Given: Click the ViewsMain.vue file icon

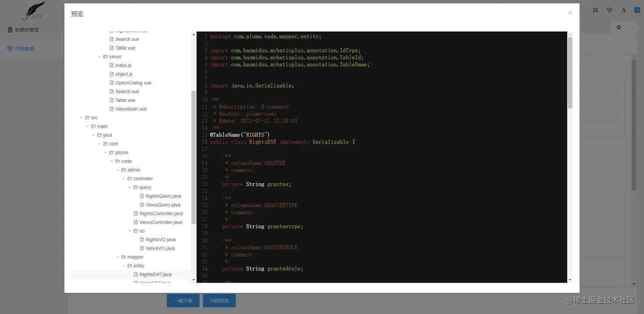Looking at the screenshot, I should (112, 109).
